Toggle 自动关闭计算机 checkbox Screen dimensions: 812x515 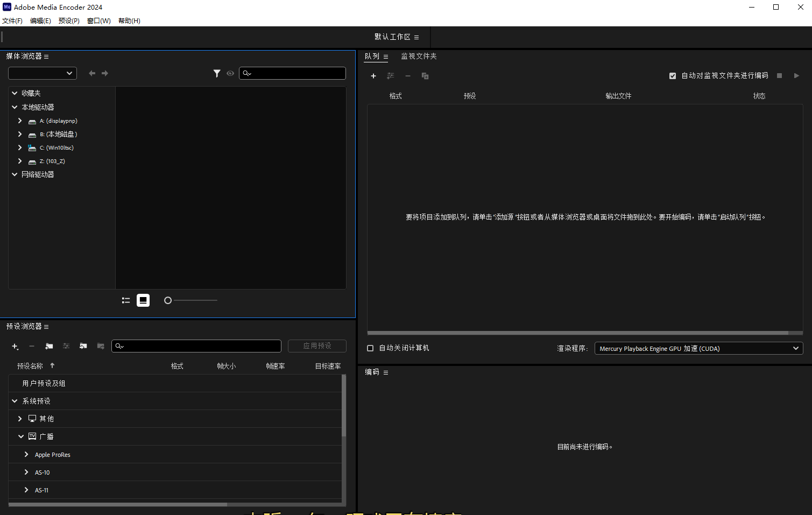370,348
